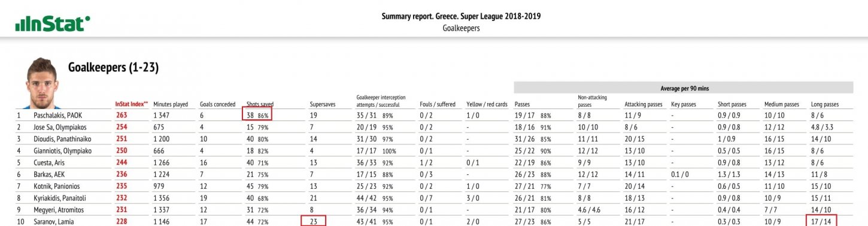This screenshot has height=226, width=868.
Task: Click highlighted Supersaves value 23
Action: click(x=314, y=221)
